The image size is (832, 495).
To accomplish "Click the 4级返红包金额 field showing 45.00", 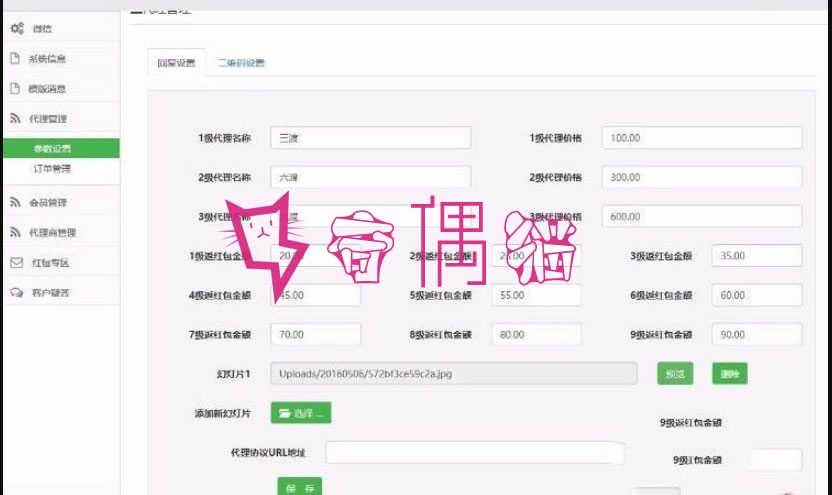I will 316,295.
